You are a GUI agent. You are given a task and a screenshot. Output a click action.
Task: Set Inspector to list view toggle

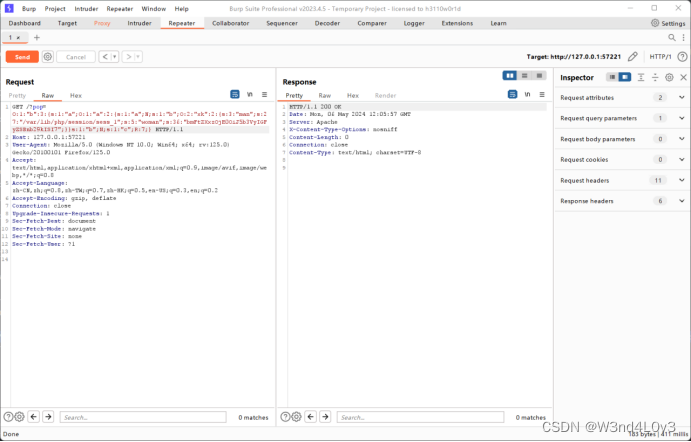[x=612, y=77]
